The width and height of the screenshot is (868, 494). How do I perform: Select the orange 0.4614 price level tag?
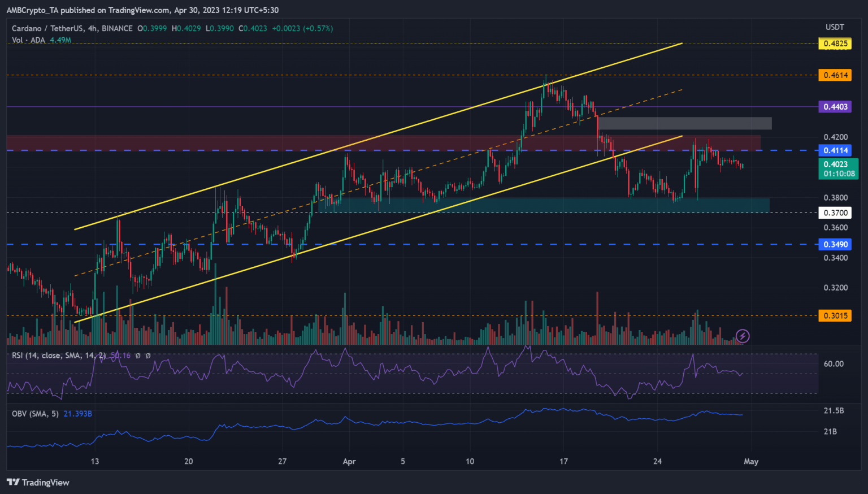pyautogui.click(x=835, y=75)
